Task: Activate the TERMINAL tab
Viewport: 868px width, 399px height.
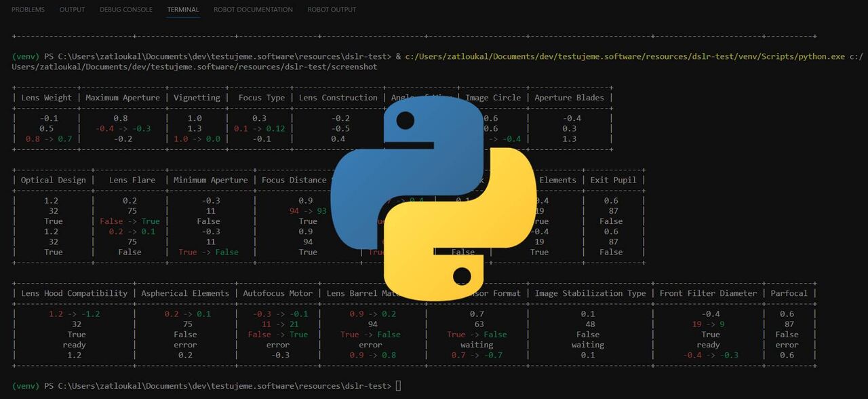Action: pyautogui.click(x=182, y=9)
